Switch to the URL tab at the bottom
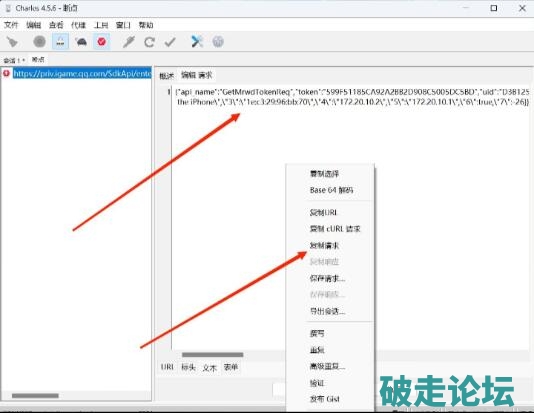534x413 pixels. coord(167,367)
